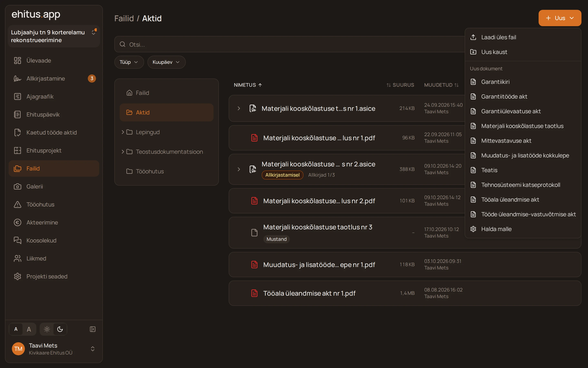
Task: Click the Otsi search field
Action: point(289,44)
